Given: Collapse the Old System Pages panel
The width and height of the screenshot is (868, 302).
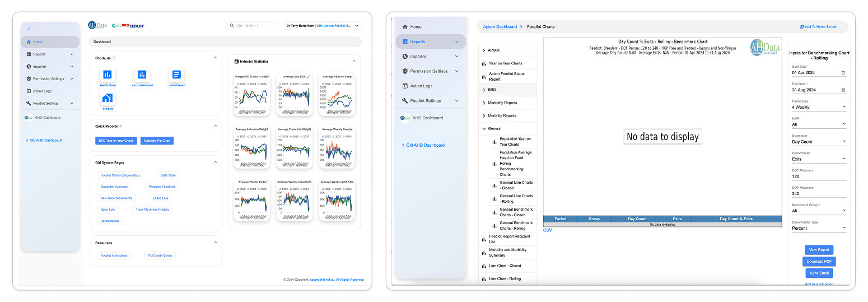Looking at the screenshot, I should click(216, 162).
